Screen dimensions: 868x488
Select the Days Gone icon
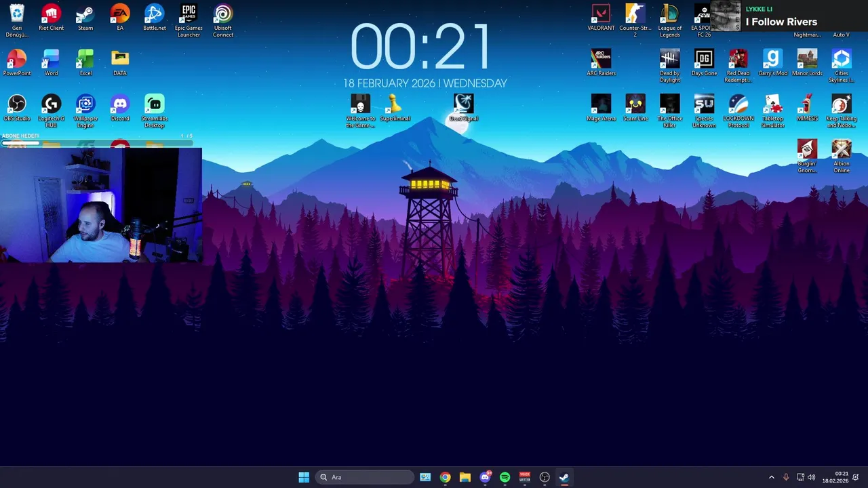tap(704, 62)
